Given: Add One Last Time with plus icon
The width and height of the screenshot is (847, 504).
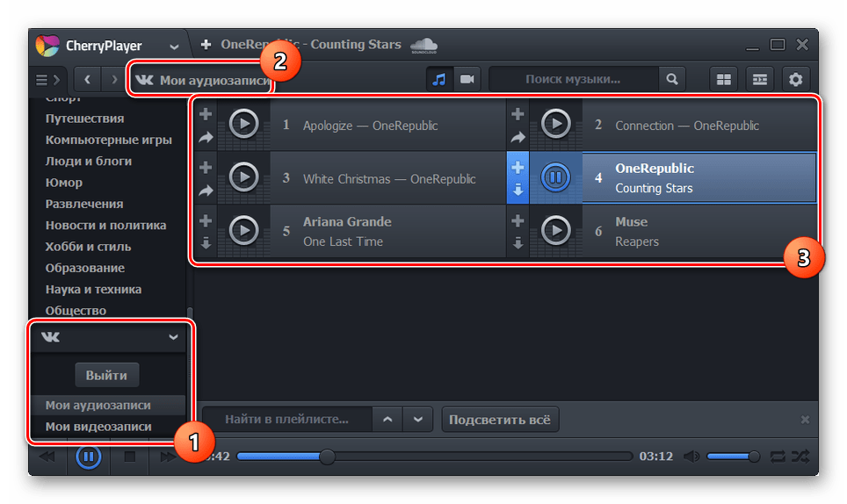Looking at the screenshot, I should [206, 220].
